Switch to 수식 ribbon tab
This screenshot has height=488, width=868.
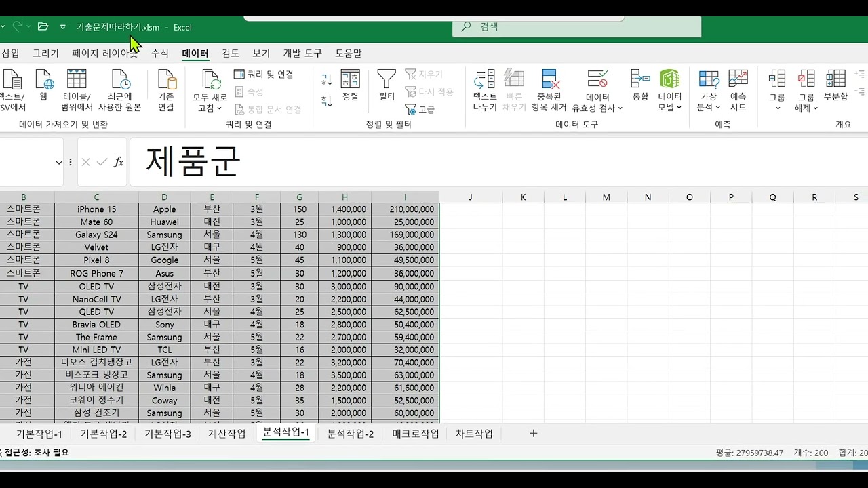160,53
